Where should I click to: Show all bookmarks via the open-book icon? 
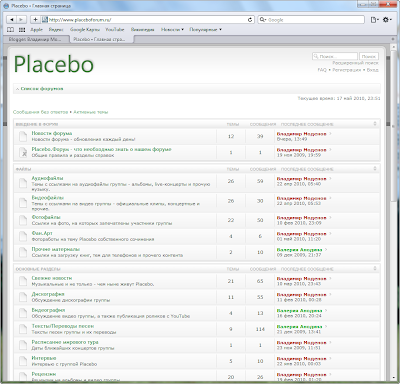(x=11, y=30)
